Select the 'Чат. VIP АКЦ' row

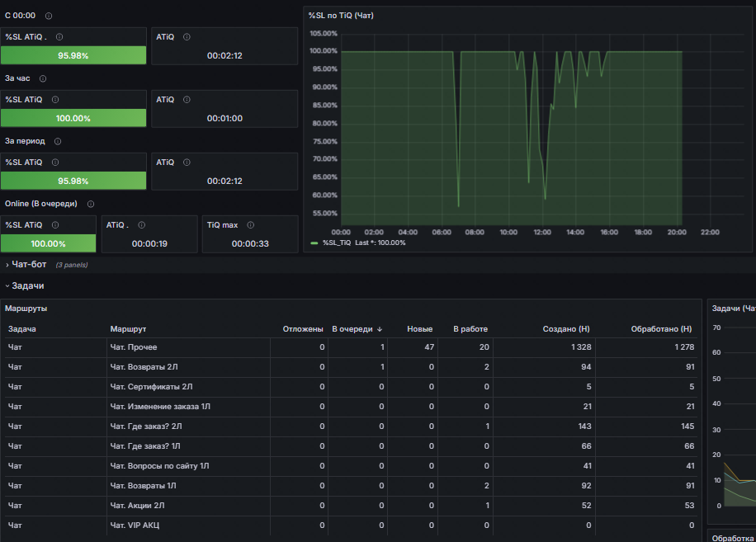(x=351, y=526)
